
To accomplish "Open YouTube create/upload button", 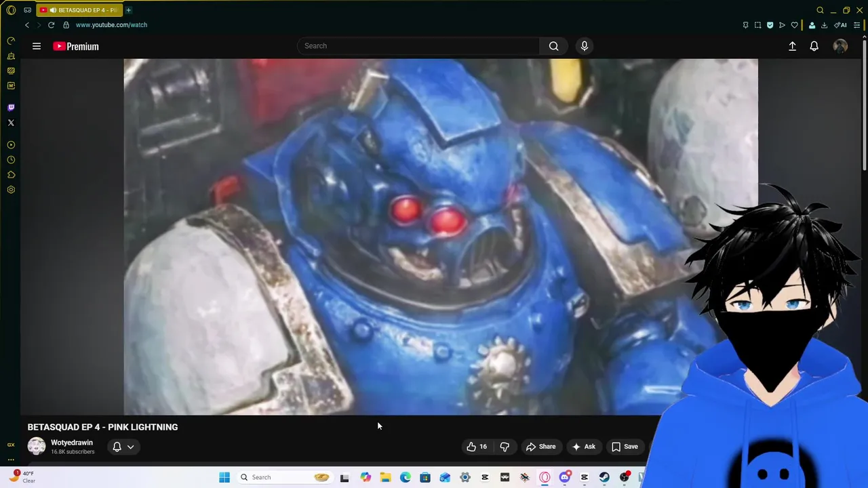I will 792,46.
